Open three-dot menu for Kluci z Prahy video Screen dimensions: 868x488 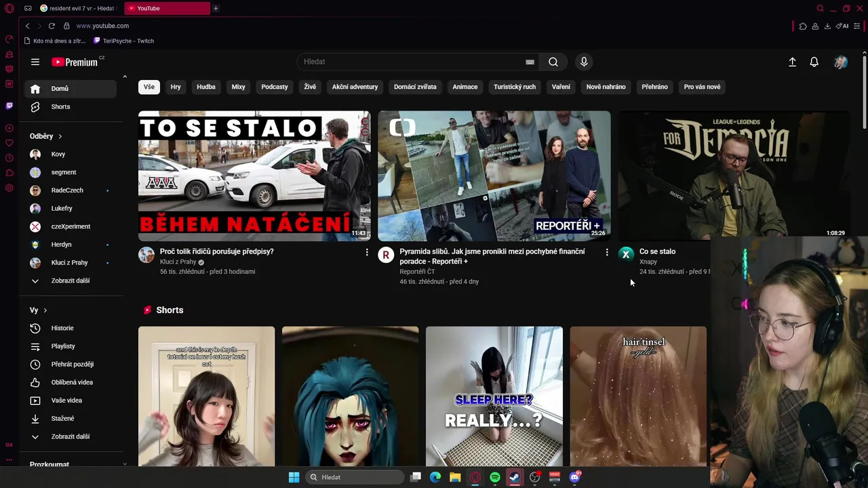pyautogui.click(x=367, y=252)
